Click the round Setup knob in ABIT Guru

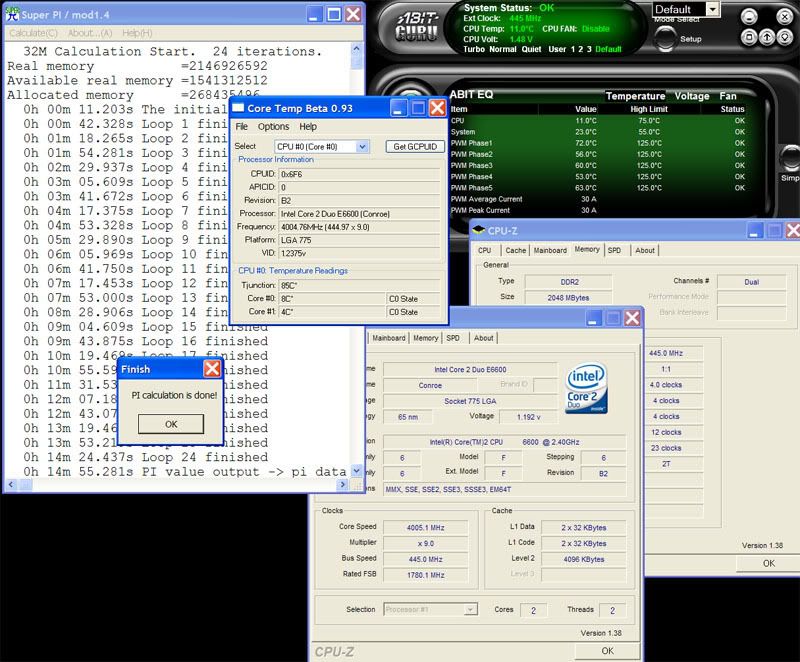click(665, 38)
